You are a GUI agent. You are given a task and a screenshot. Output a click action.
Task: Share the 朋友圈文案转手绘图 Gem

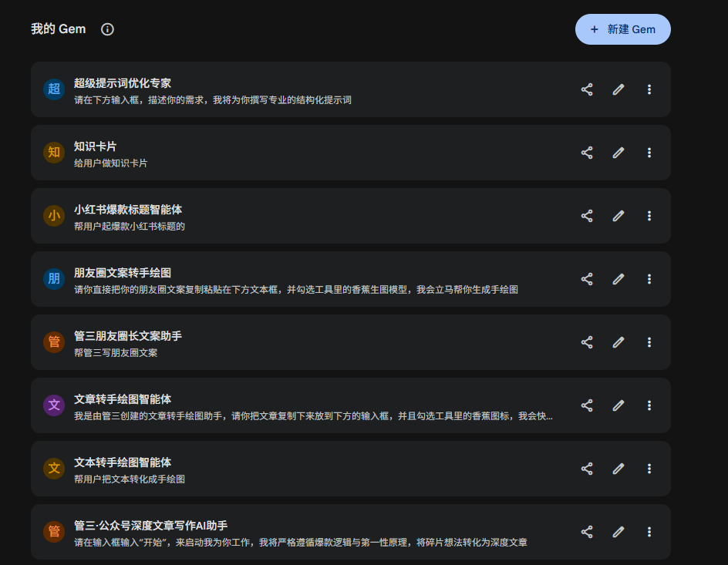587,279
